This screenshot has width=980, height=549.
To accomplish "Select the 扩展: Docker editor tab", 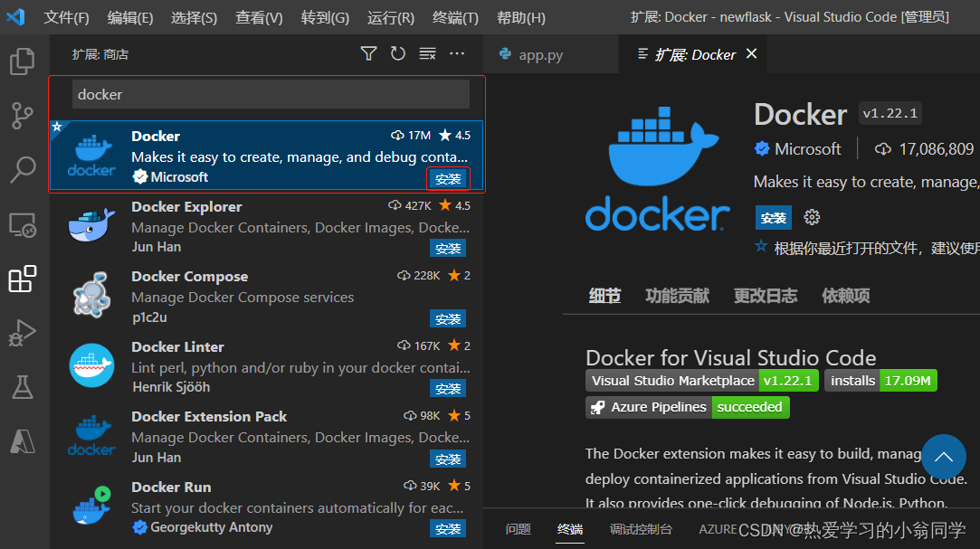I will click(x=693, y=54).
